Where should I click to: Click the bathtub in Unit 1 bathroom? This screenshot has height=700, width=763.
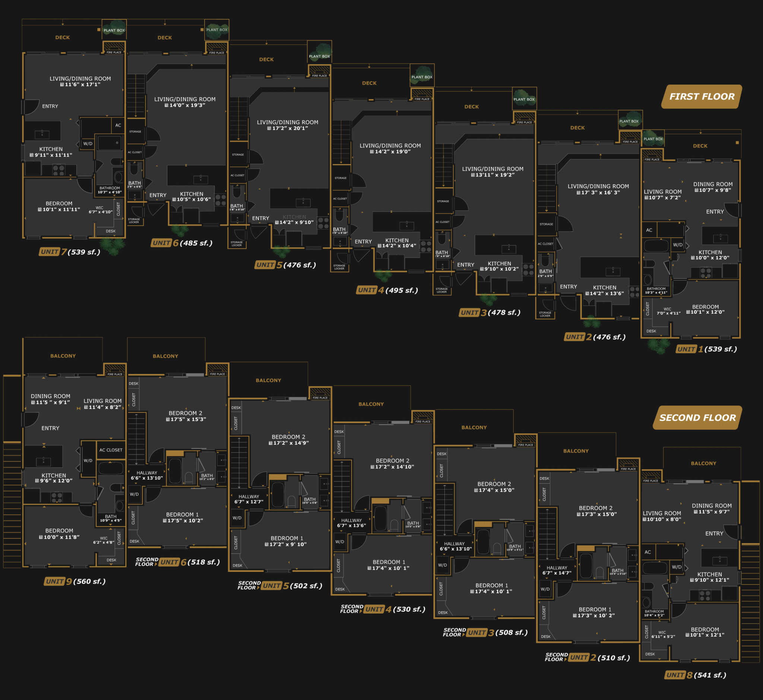click(656, 246)
